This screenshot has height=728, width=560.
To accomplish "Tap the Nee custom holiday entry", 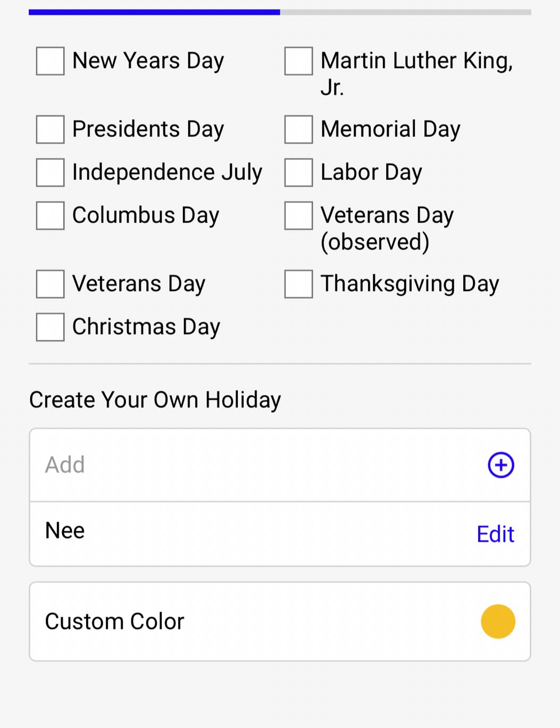I will pyautogui.click(x=65, y=531).
